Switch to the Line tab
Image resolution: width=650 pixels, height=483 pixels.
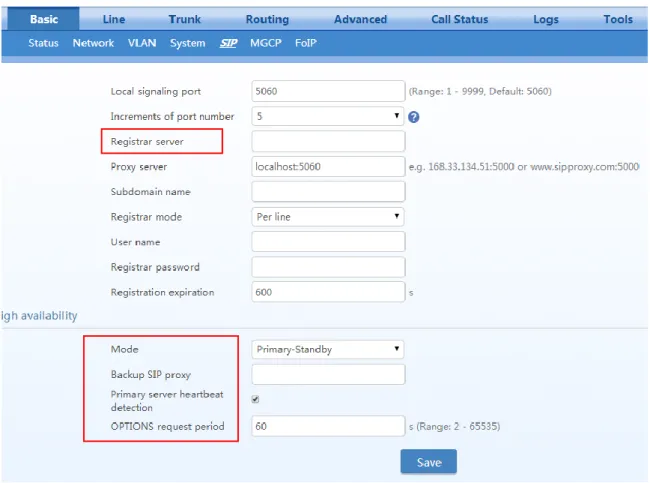(x=114, y=19)
